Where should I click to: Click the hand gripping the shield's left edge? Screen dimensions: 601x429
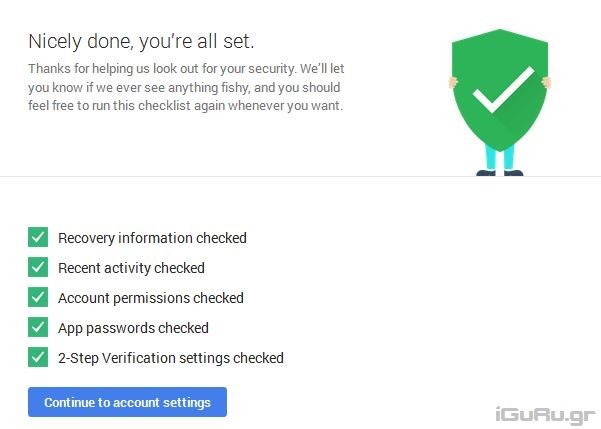coord(453,82)
